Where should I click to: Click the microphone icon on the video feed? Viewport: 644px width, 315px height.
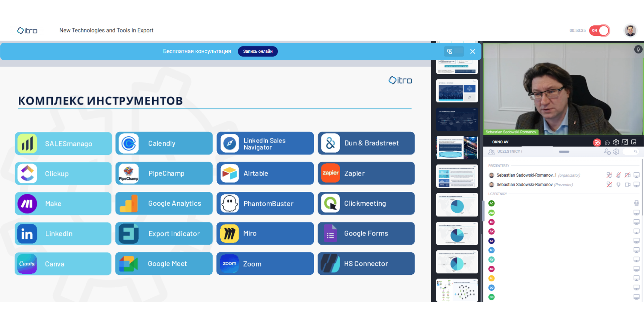[x=638, y=49]
